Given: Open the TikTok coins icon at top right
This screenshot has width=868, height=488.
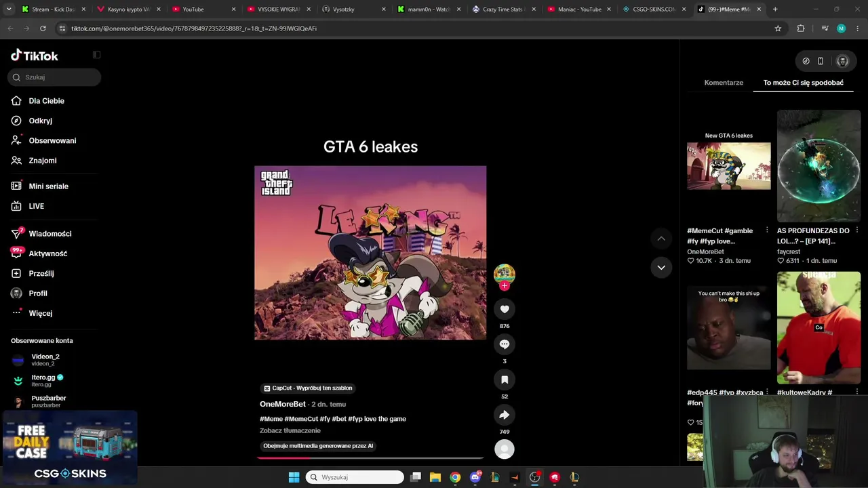Looking at the screenshot, I should (806, 61).
